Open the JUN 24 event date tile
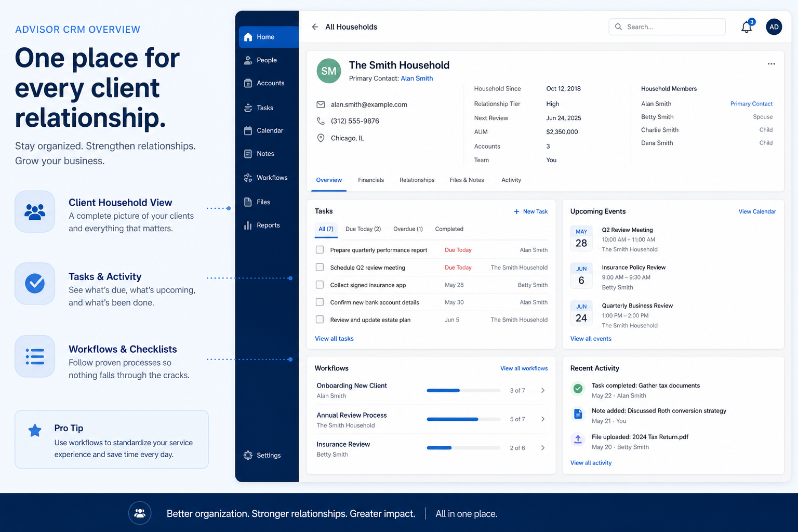The image size is (798, 532). click(581, 314)
